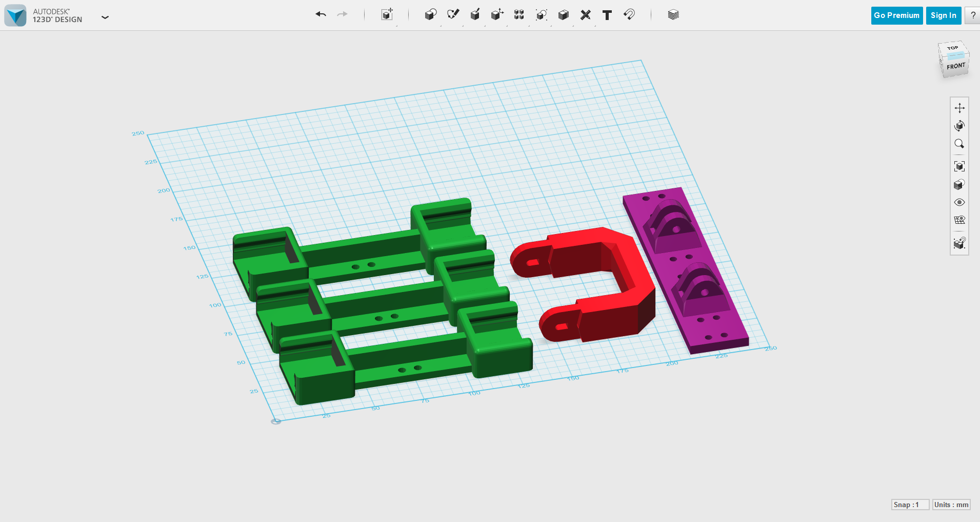
Task: Click the Redo arrow
Action: 342,14
